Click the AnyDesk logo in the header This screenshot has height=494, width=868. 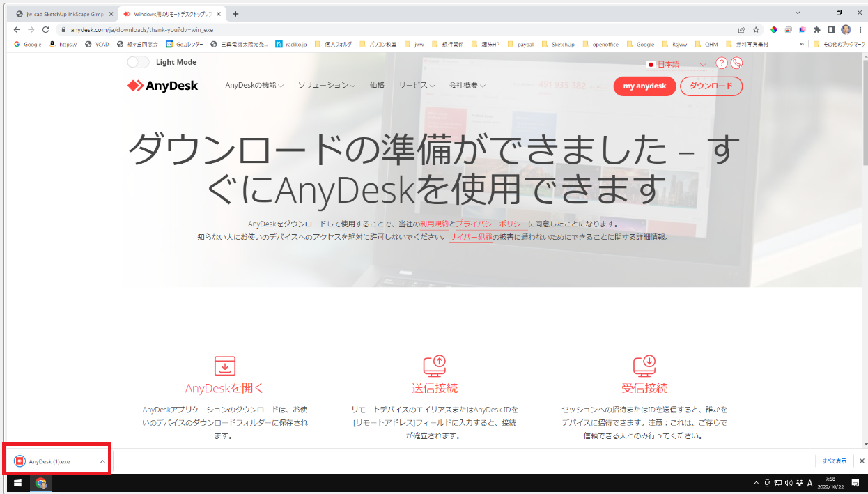pos(162,86)
